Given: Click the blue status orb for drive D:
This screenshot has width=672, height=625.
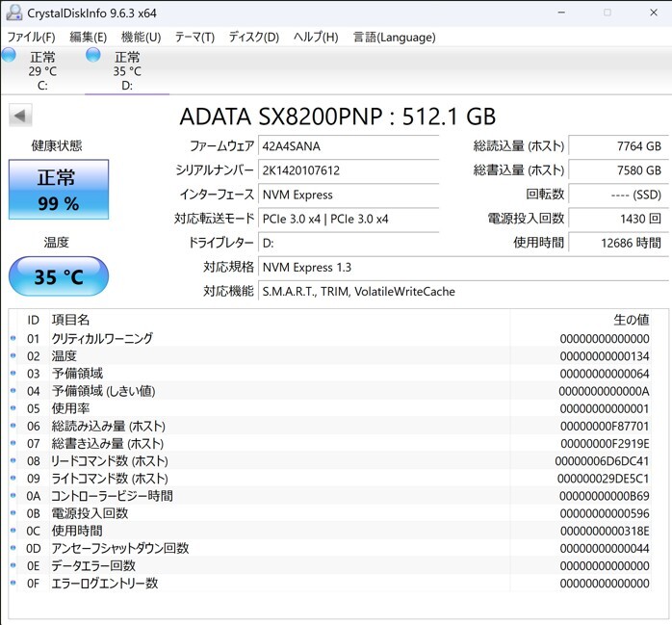Looking at the screenshot, I should (x=93, y=55).
